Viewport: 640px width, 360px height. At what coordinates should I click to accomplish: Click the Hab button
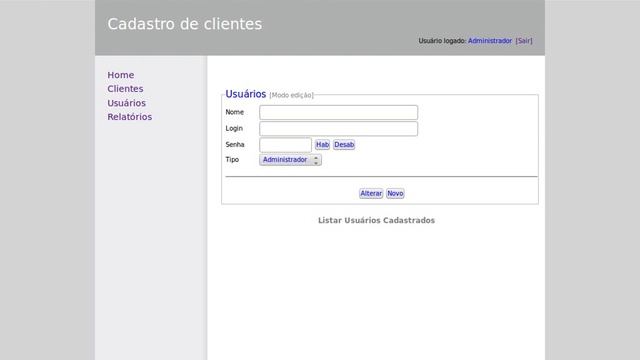point(322,144)
